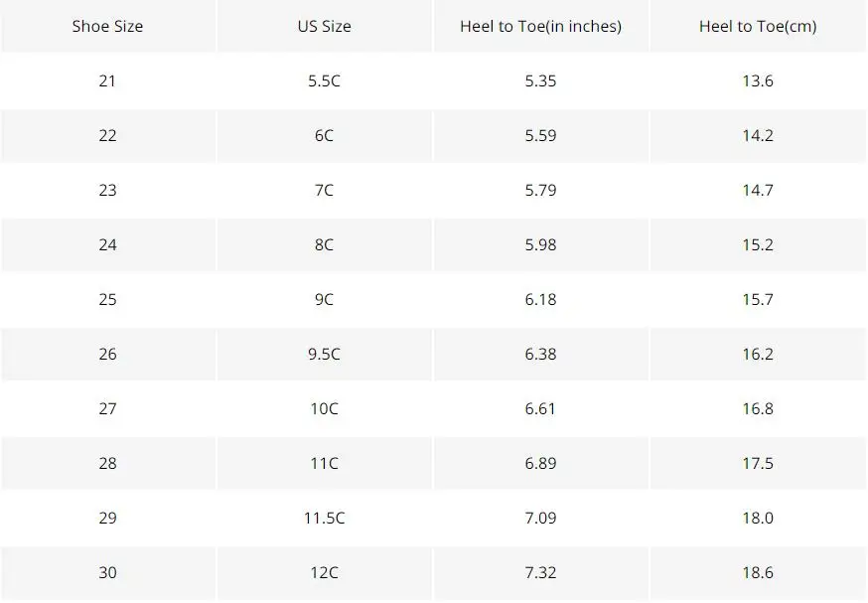Screen dimensions: 868x603
Task: Click the 6.38 inches value
Action: point(541,354)
